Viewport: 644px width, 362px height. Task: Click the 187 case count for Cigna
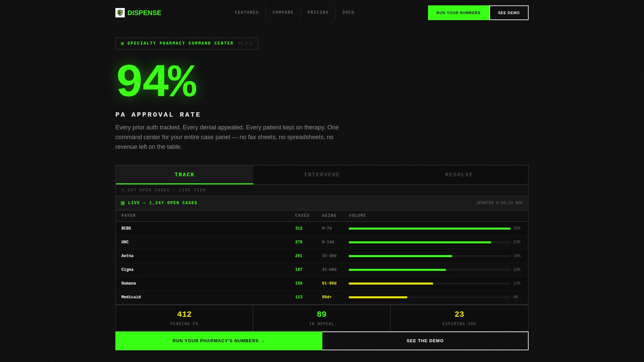coord(299,269)
